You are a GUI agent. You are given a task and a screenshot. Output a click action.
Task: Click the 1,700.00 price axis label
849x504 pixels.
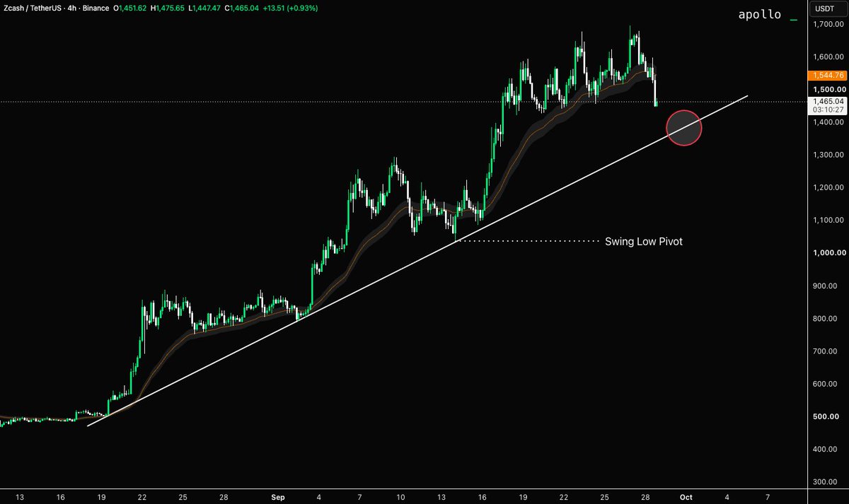pyautogui.click(x=828, y=25)
